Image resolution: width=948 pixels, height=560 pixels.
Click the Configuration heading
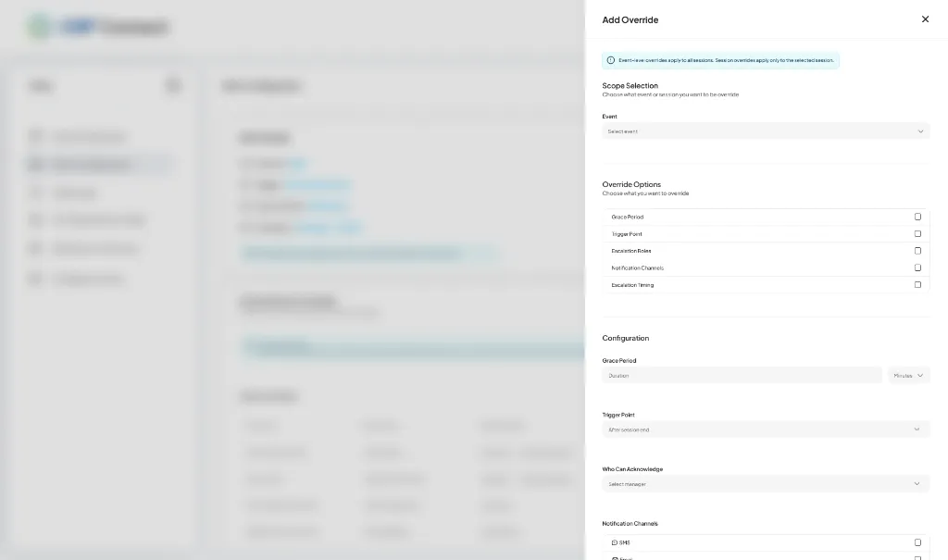tap(625, 338)
